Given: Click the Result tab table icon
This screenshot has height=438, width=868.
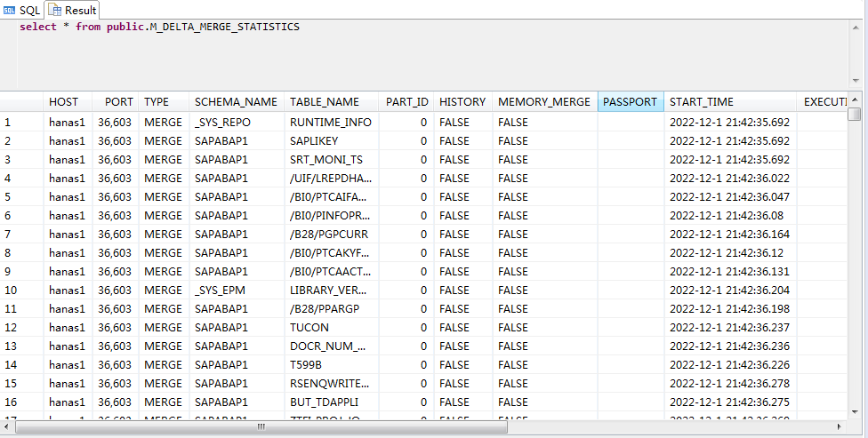Looking at the screenshot, I should [55, 10].
